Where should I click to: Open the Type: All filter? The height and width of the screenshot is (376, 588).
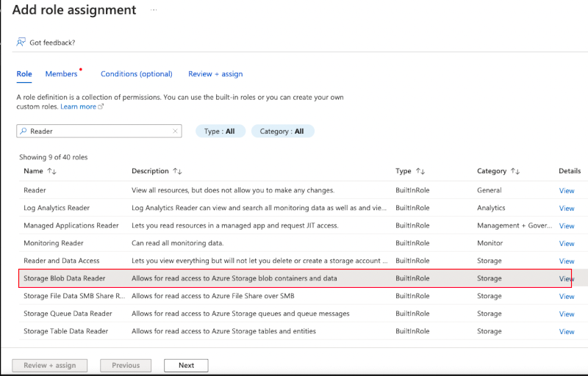[x=220, y=131]
